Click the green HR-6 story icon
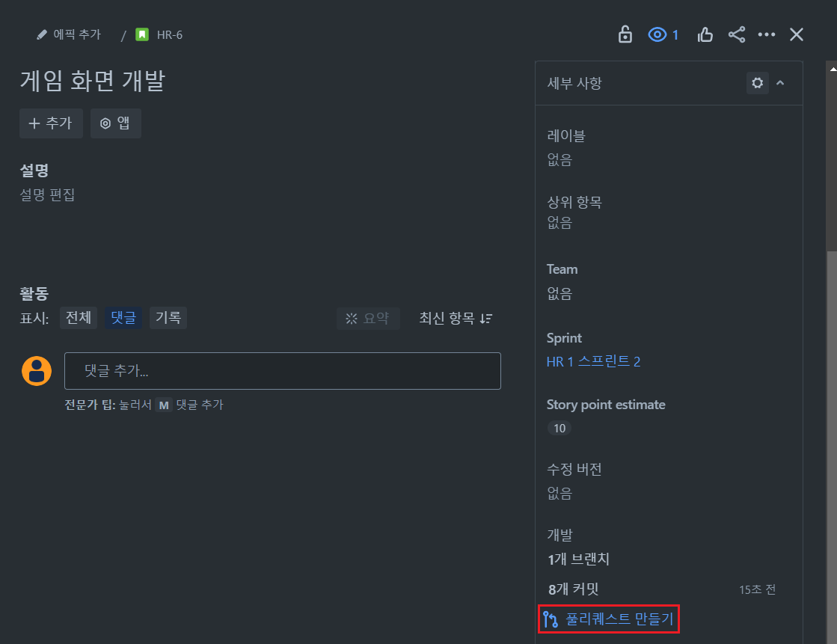837x644 pixels. (x=142, y=34)
